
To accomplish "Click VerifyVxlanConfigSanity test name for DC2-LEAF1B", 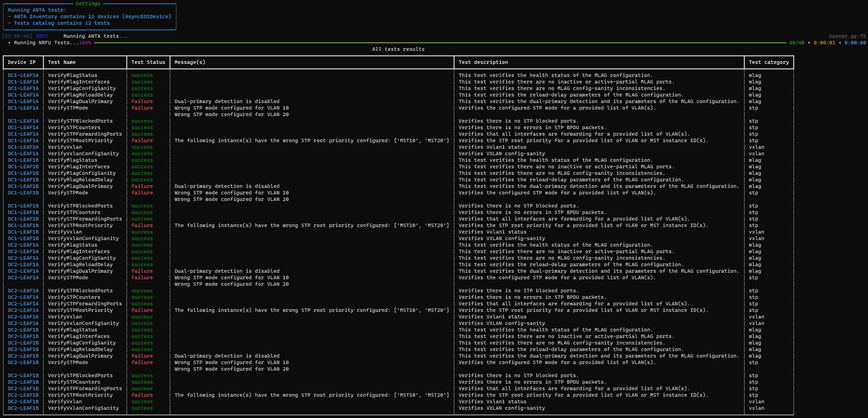I will tap(83, 408).
